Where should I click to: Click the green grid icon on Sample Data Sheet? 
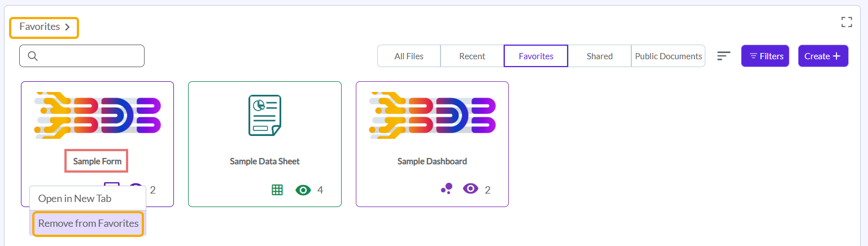pos(277,190)
